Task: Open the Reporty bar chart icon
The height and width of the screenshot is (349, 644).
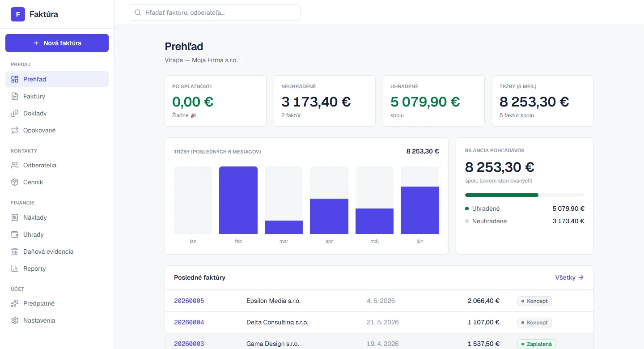Action: 15,268
